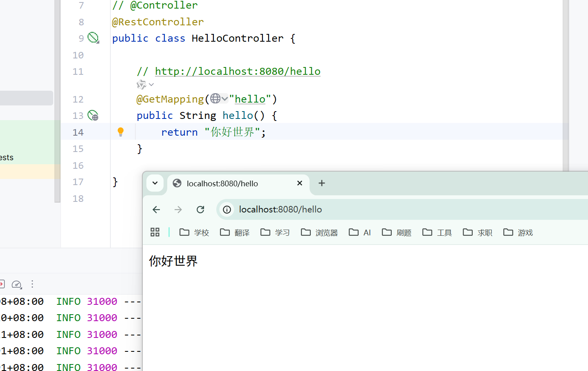This screenshot has height=371, width=588.
Task: Open the kebab menu in console toolbar
Action: [x=32, y=284]
